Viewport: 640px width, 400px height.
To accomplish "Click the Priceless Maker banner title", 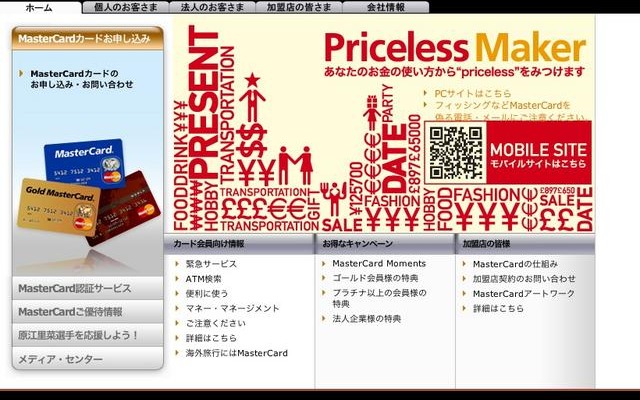I will coord(455,47).
